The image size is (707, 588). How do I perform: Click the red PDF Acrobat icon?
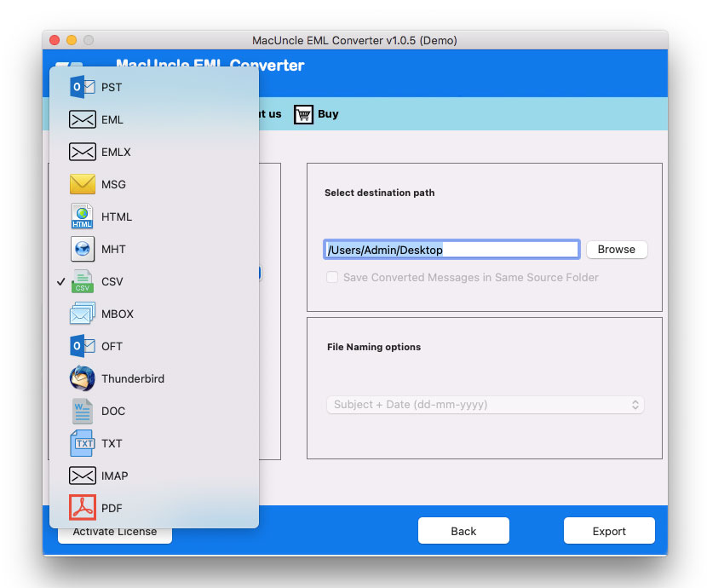point(82,508)
